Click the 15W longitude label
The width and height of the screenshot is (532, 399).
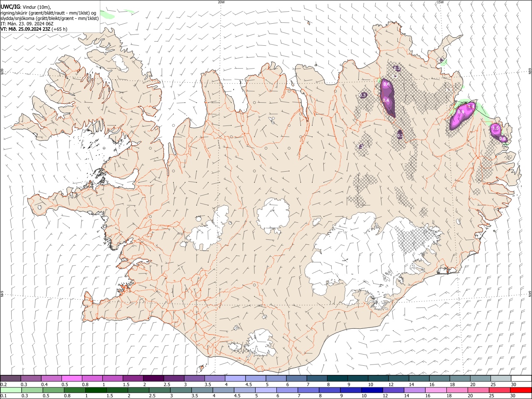point(440,2)
